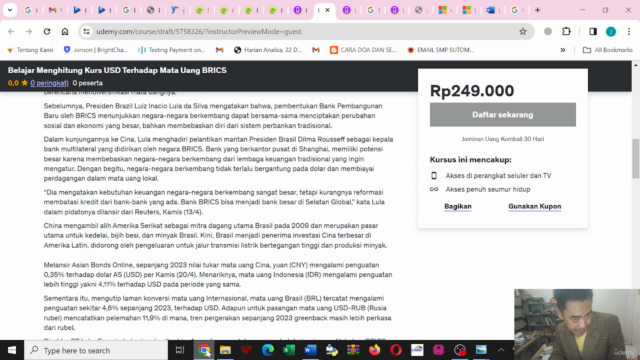Open Opera from the taskbar
640x360 pixels.
(396, 350)
